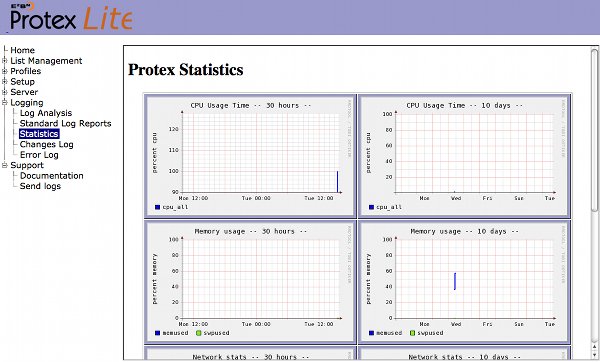Click Send logs link
The image size is (600, 362).
point(40,186)
